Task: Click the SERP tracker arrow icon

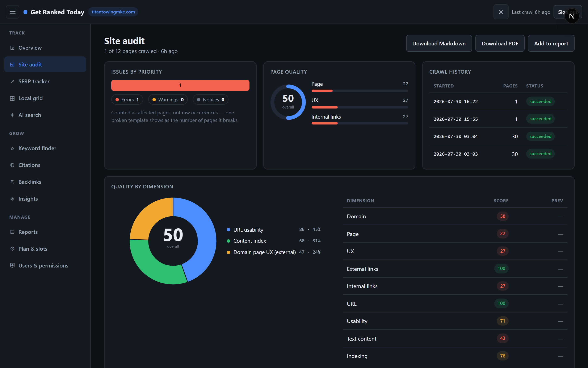Action: [x=12, y=82]
